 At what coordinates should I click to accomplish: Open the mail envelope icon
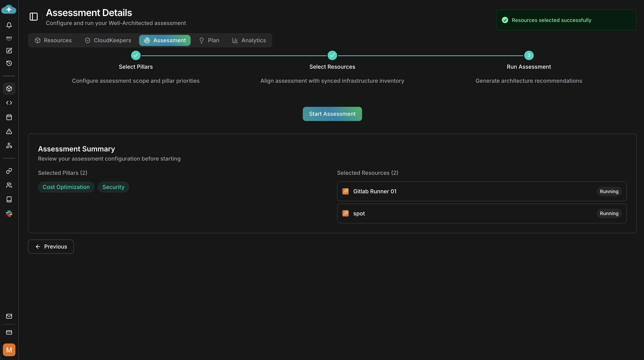(x=9, y=316)
